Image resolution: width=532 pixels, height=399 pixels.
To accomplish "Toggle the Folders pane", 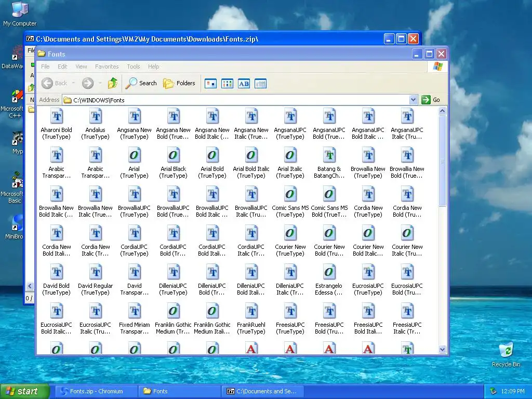I will click(179, 83).
